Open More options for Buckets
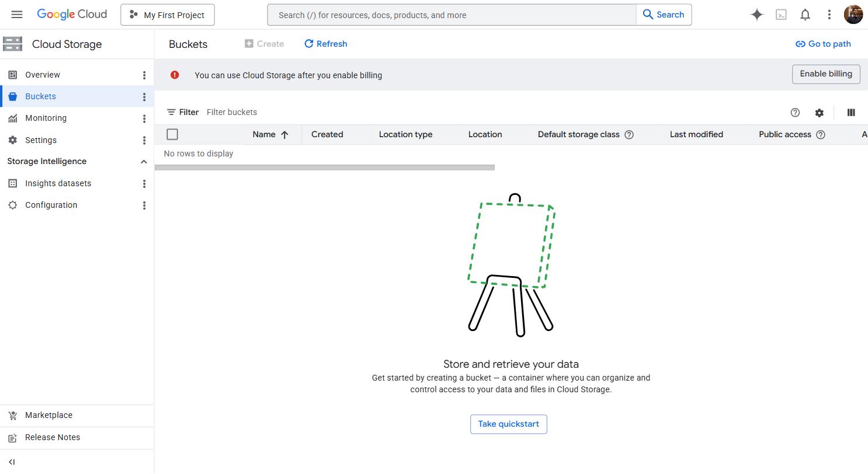Screen dimensions: 868x474 tap(144, 97)
